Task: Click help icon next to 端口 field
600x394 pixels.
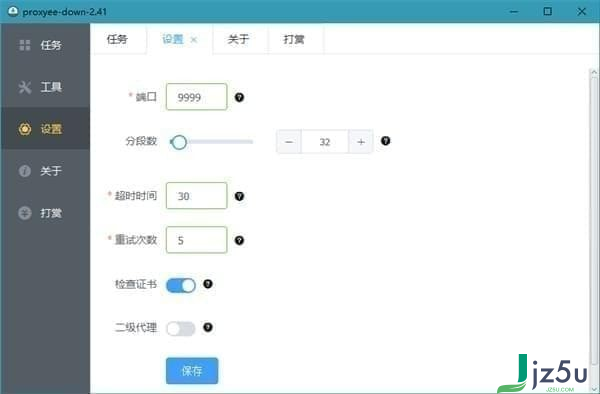Action: coord(240,97)
